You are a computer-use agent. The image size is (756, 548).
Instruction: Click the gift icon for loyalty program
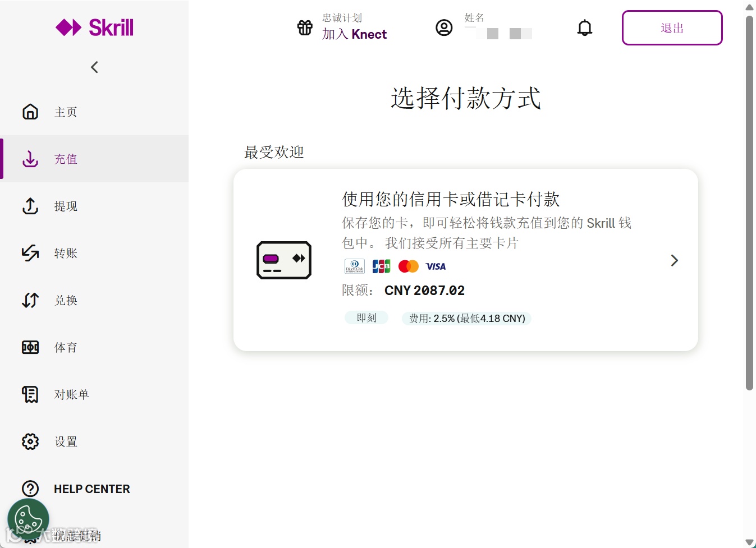coord(305,27)
